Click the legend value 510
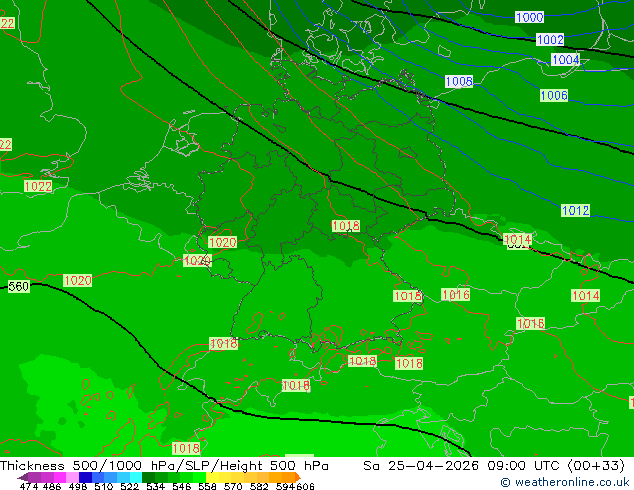The width and height of the screenshot is (634, 490). (x=104, y=486)
